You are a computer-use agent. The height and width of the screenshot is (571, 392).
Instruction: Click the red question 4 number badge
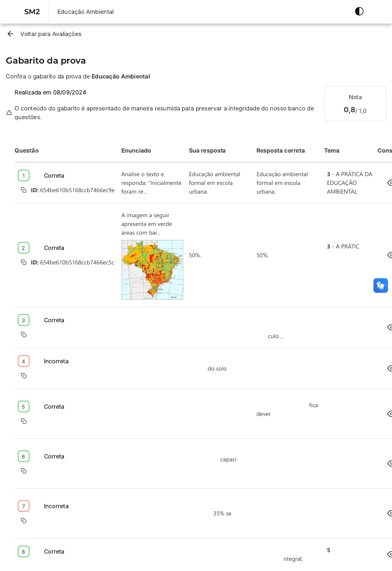(24, 361)
